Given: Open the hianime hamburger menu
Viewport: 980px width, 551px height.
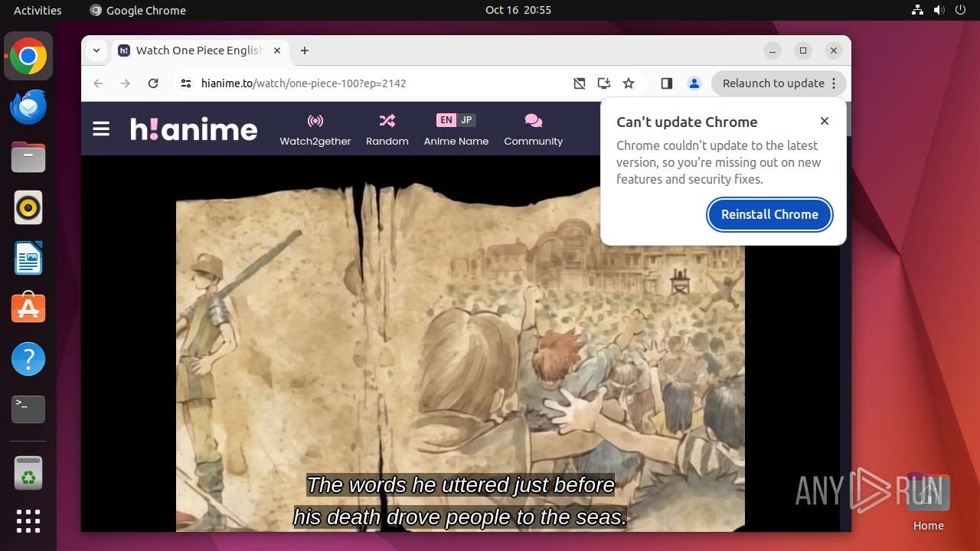Looking at the screenshot, I should coord(101,129).
